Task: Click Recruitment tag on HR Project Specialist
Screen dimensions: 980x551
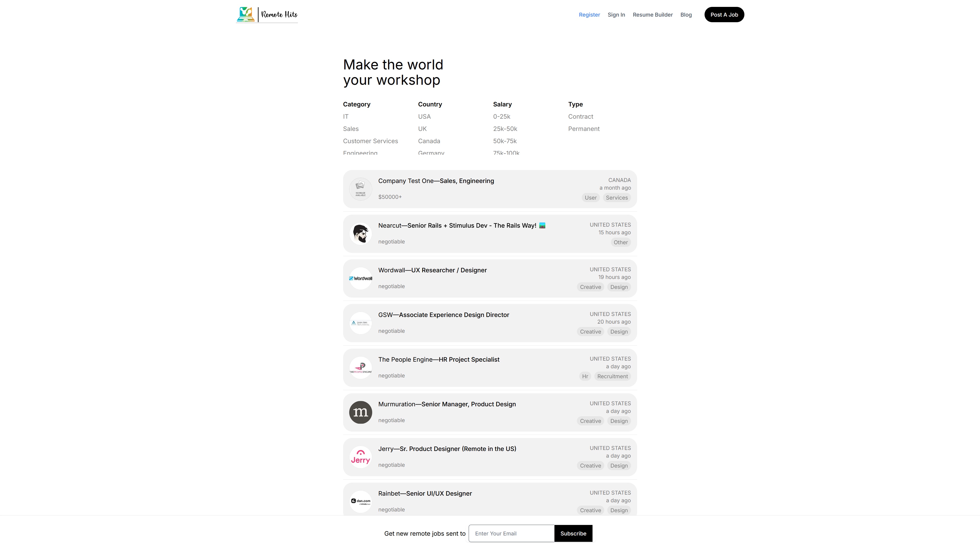Action: 612,376
